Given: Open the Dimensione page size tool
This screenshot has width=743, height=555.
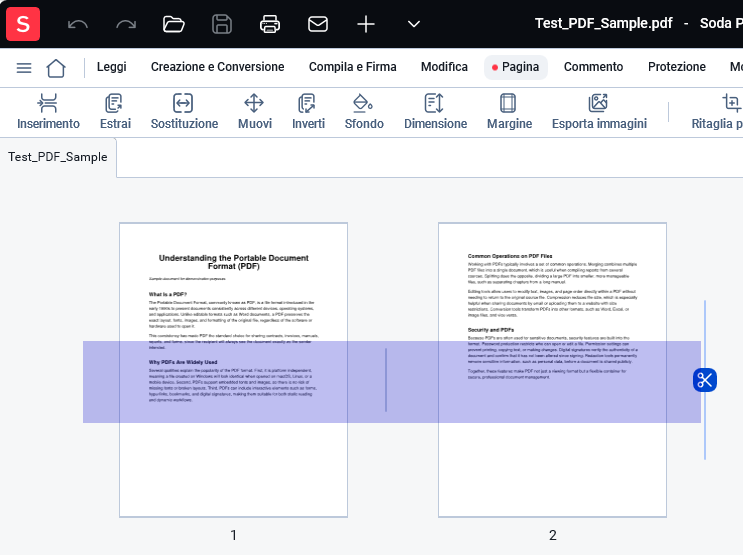Looking at the screenshot, I should [435, 112].
